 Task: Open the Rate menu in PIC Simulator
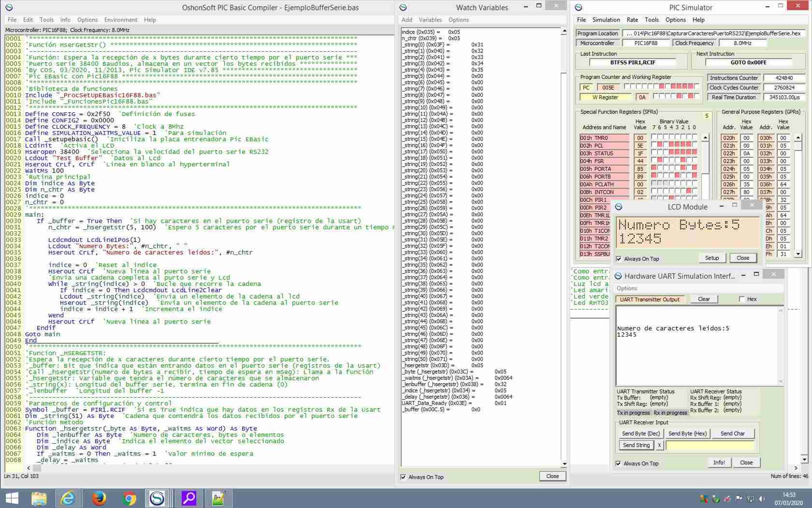632,20
